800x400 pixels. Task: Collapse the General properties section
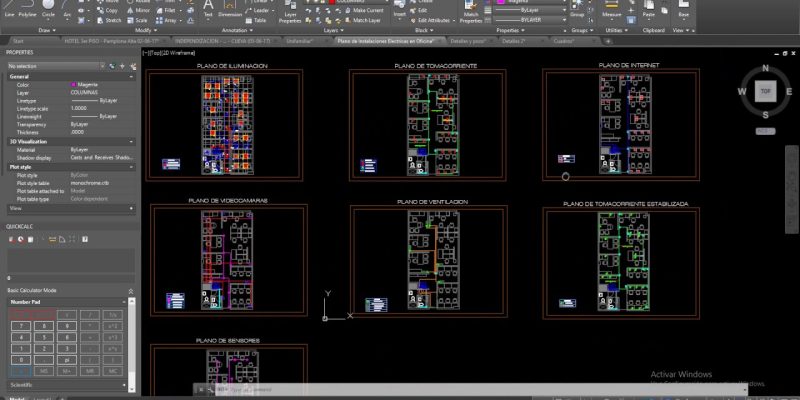coord(131,76)
